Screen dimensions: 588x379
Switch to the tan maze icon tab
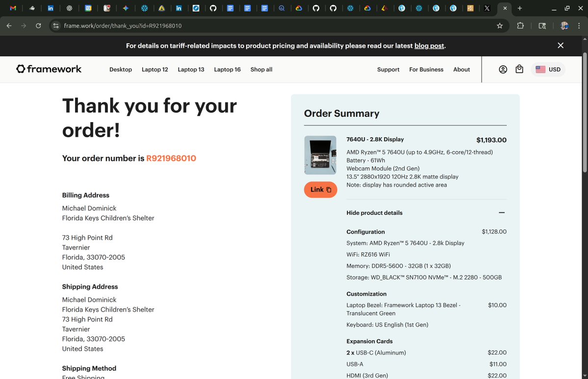470,8
